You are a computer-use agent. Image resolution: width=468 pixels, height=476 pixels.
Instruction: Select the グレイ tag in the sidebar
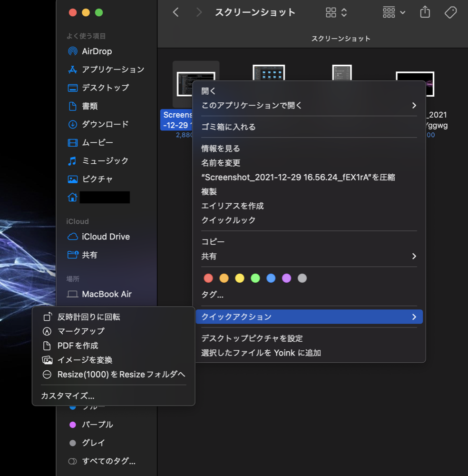(x=87, y=443)
